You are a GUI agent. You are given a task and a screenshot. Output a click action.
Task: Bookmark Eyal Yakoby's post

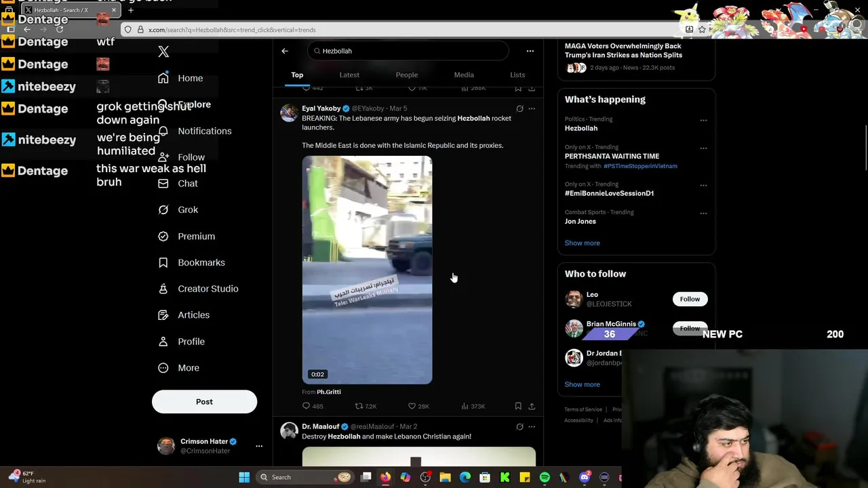click(x=518, y=406)
